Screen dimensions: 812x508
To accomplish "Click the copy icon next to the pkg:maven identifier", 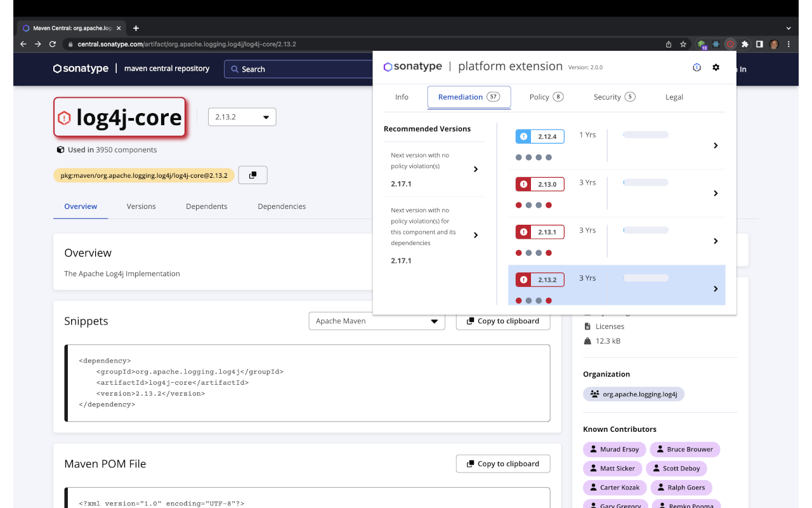I will tap(252, 175).
